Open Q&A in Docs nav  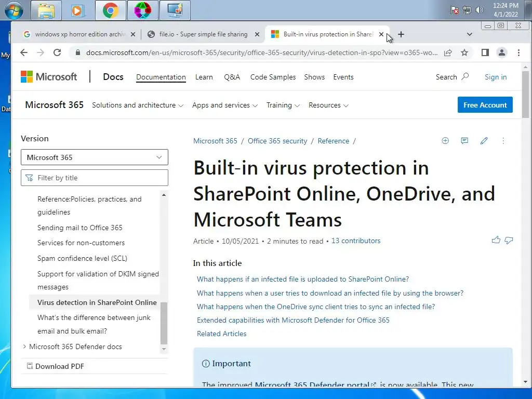coord(232,77)
